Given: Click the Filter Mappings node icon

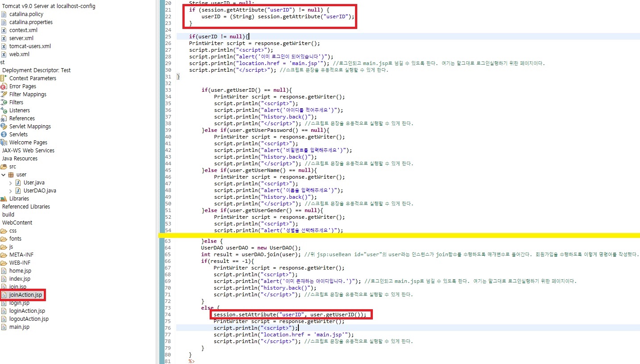Looking at the screenshot, I should point(4,94).
